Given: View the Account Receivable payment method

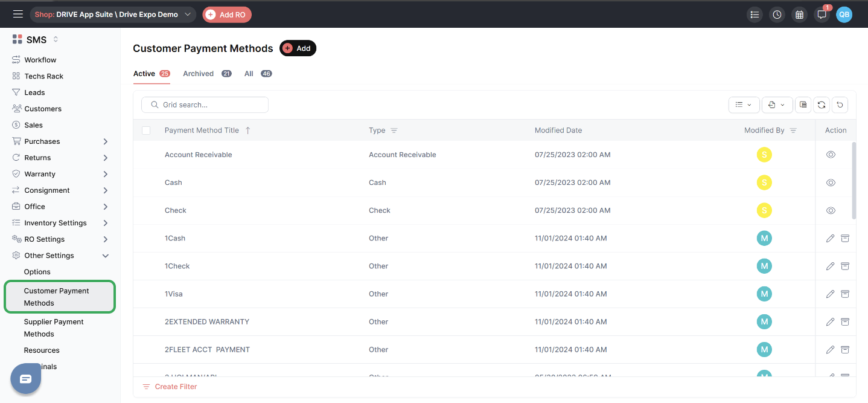Looking at the screenshot, I should 831,155.
